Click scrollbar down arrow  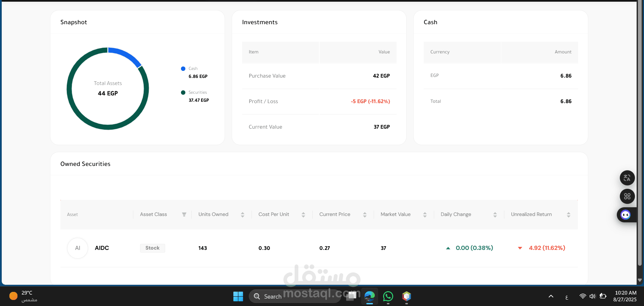pos(640,280)
